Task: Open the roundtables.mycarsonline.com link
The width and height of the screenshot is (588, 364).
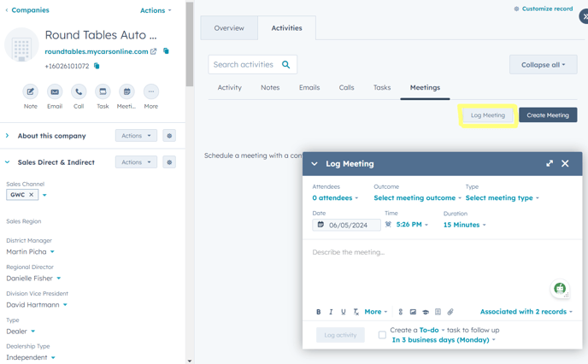Action: click(97, 51)
